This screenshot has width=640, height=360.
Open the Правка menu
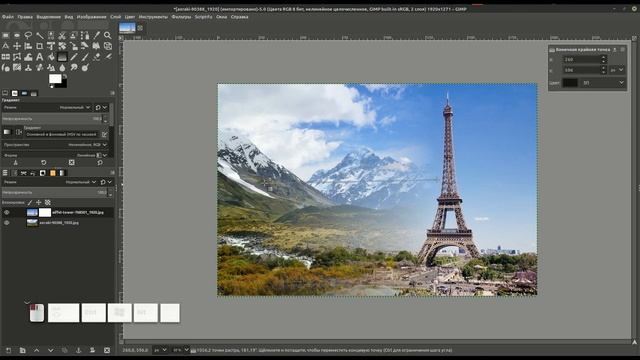coord(25,17)
